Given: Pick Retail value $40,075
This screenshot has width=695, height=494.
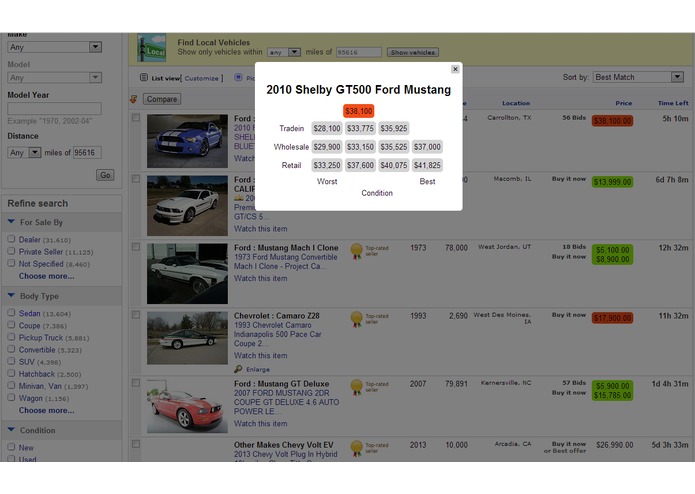Looking at the screenshot, I should pos(394,165).
